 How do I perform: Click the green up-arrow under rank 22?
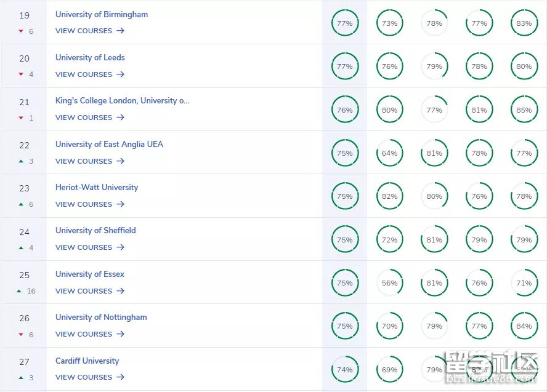pyautogui.click(x=21, y=161)
